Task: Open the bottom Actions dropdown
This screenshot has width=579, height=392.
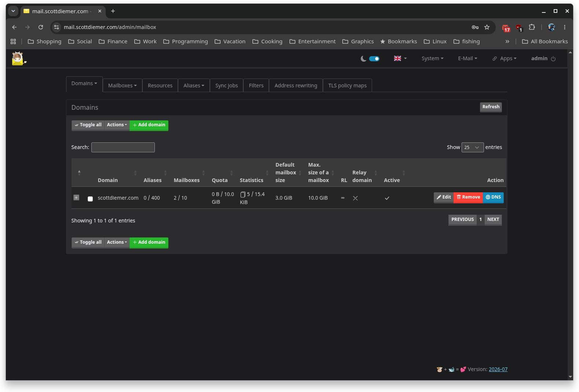Action: click(117, 243)
